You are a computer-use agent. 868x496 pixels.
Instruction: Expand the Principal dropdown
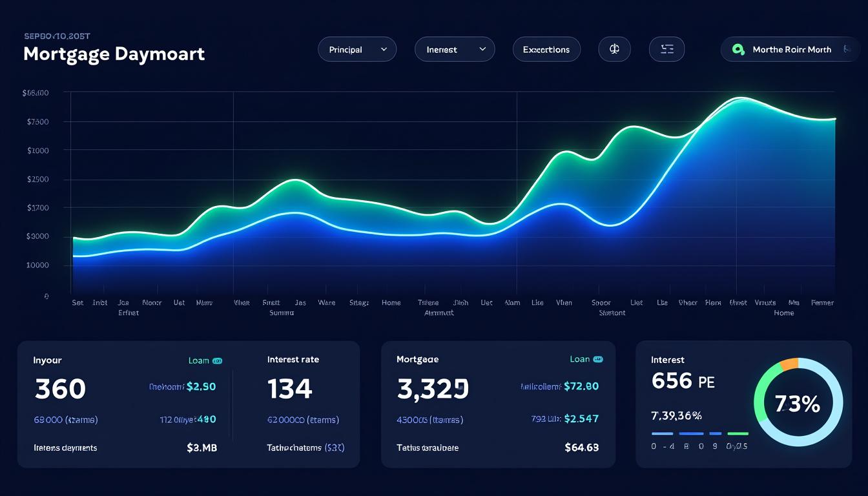356,49
